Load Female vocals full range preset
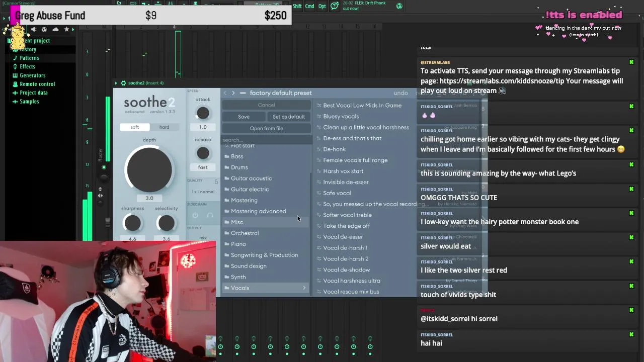The width and height of the screenshot is (644, 362). tap(355, 160)
